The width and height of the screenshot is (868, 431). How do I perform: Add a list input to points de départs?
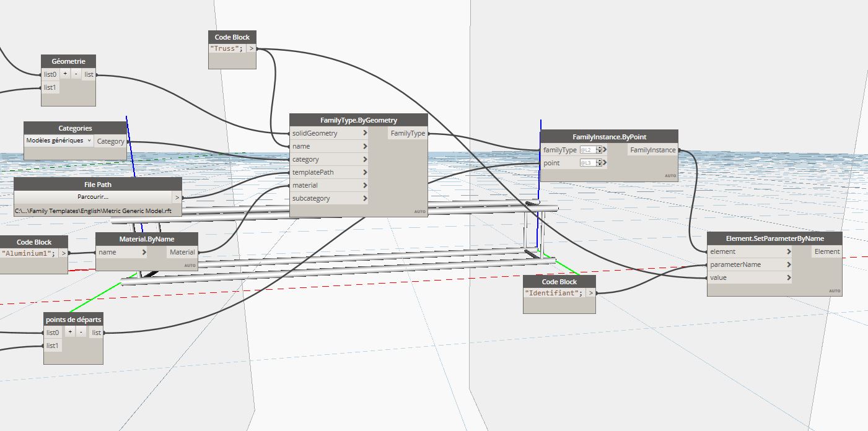click(x=70, y=333)
